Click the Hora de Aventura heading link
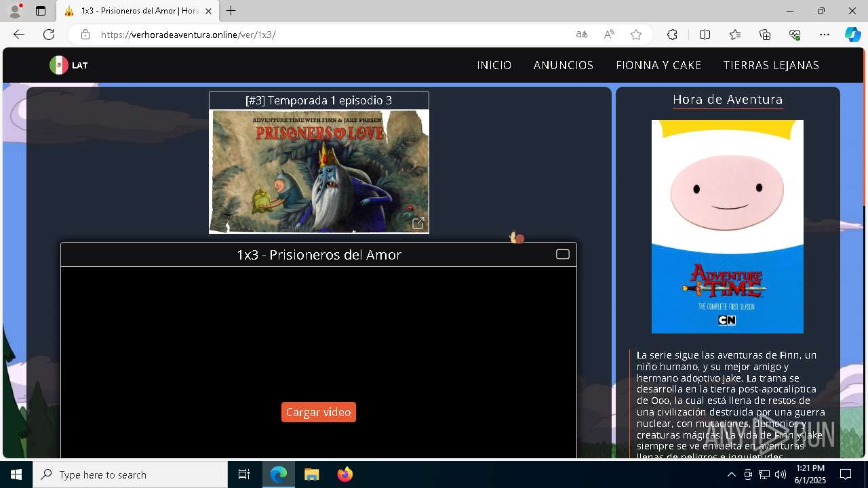Image resolution: width=868 pixels, height=488 pixels. tap(728, 100)
